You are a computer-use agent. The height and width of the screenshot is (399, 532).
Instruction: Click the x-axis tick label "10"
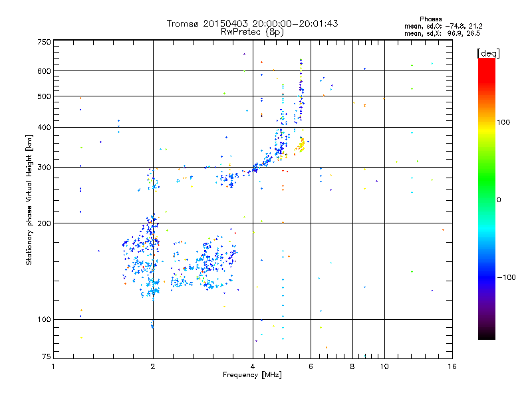(384, 366)
